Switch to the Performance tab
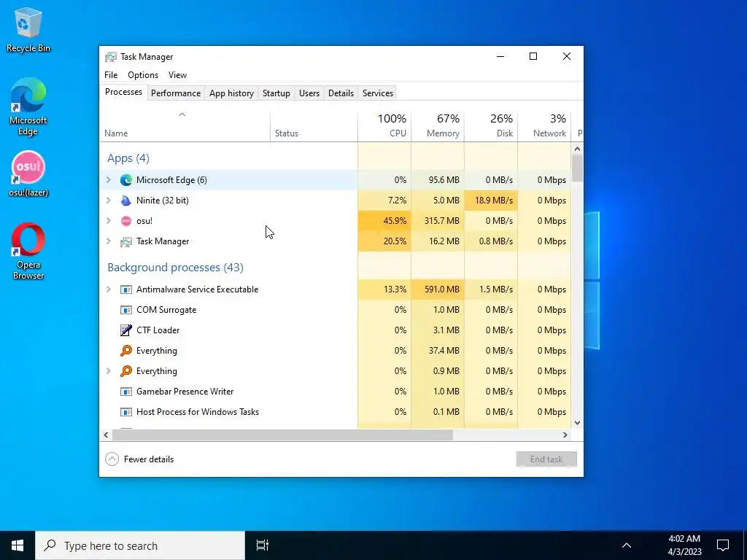Image resolution: width=747 pixels, height=560 pixels. click(176, 93)
